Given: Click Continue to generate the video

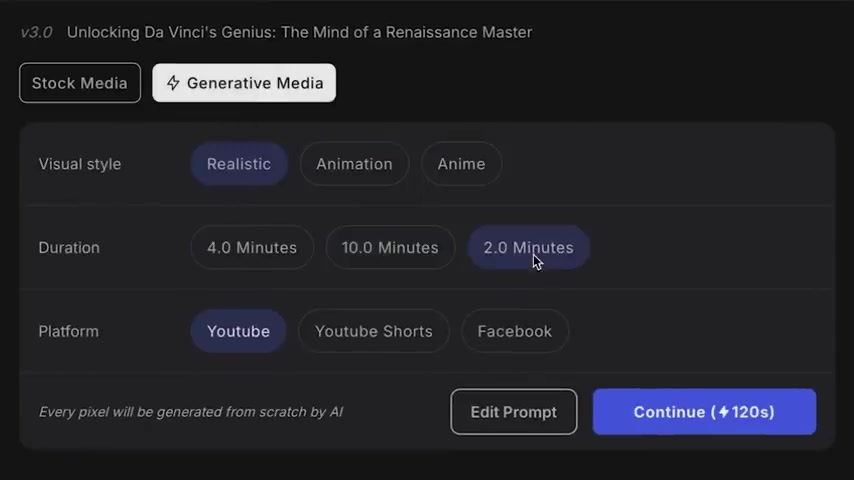Looking at the screenshot, I should [x=704, y=412].
